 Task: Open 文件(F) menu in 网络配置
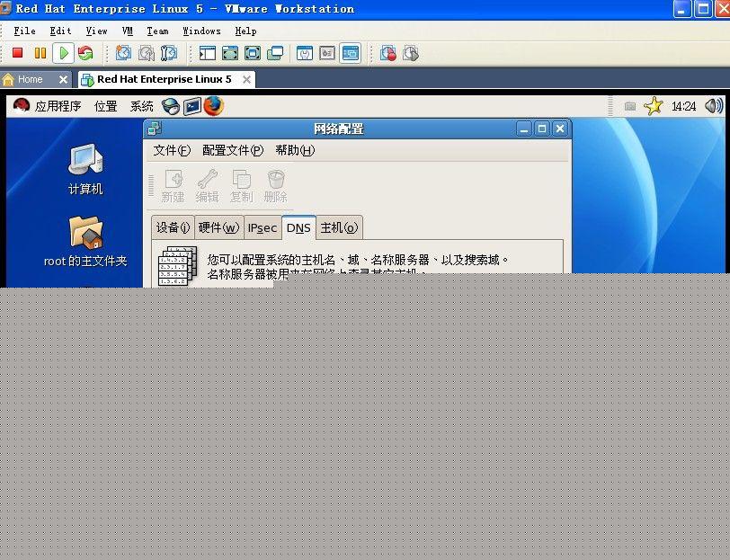172,150
